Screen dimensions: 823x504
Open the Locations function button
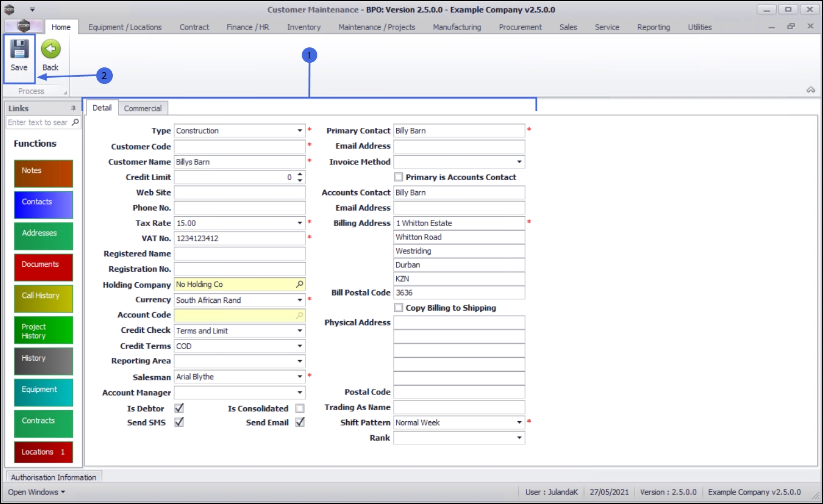tap(43, 452)
